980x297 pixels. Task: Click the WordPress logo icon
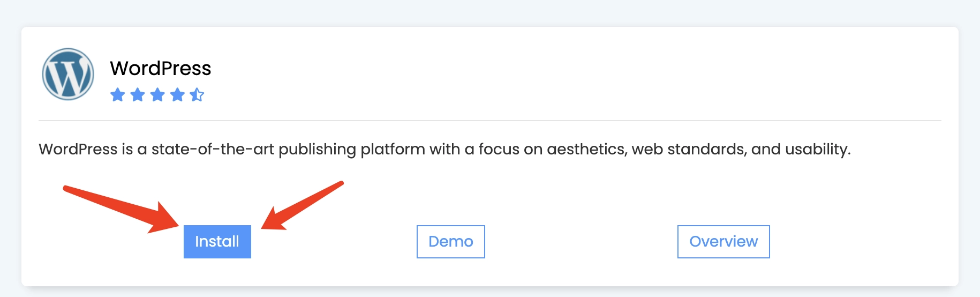(x=68, y=74)
